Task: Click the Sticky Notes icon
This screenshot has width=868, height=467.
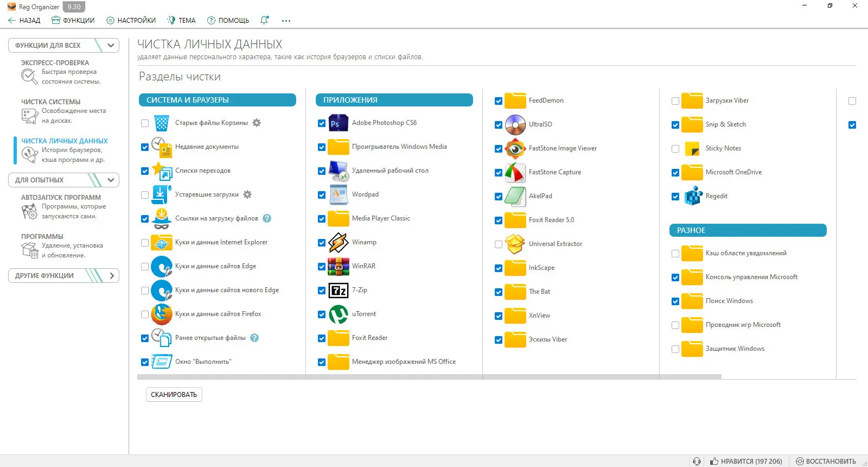Action: [x=692, y=149]
